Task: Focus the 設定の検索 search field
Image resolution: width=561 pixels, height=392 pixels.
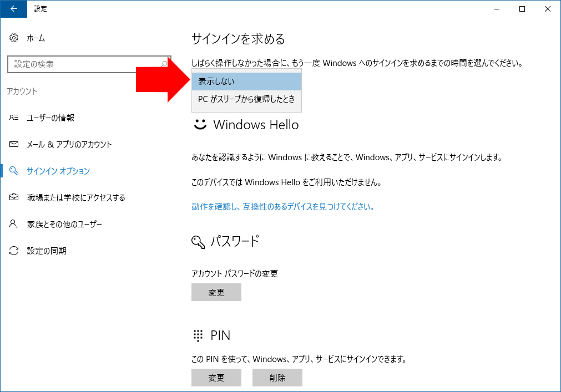Action: tap(89, 64)
